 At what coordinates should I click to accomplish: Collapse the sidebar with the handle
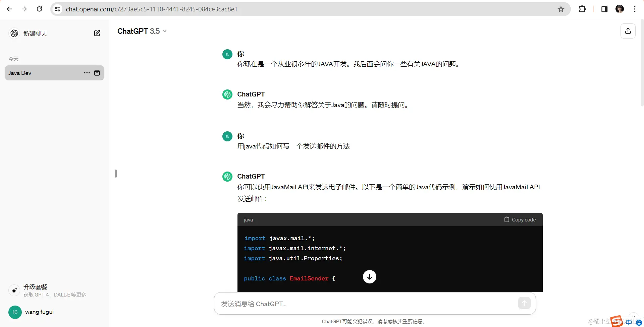(x=116, y=173)
